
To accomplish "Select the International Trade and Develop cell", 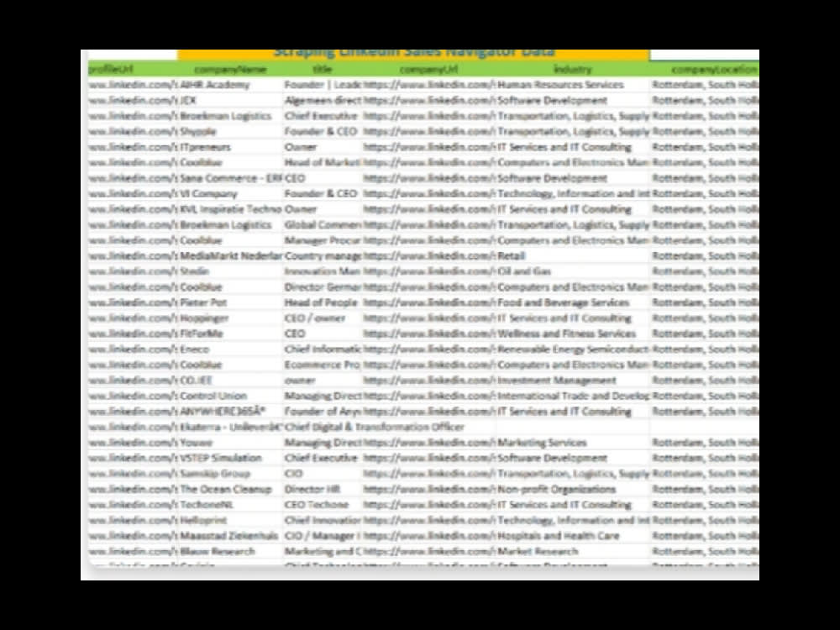I will [573, 396].
